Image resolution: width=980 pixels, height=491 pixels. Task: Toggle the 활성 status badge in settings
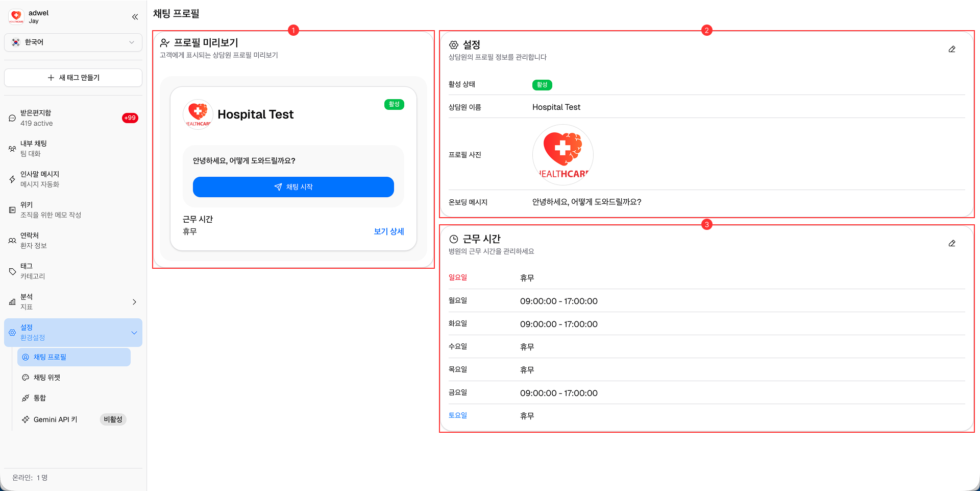point(542,85)
